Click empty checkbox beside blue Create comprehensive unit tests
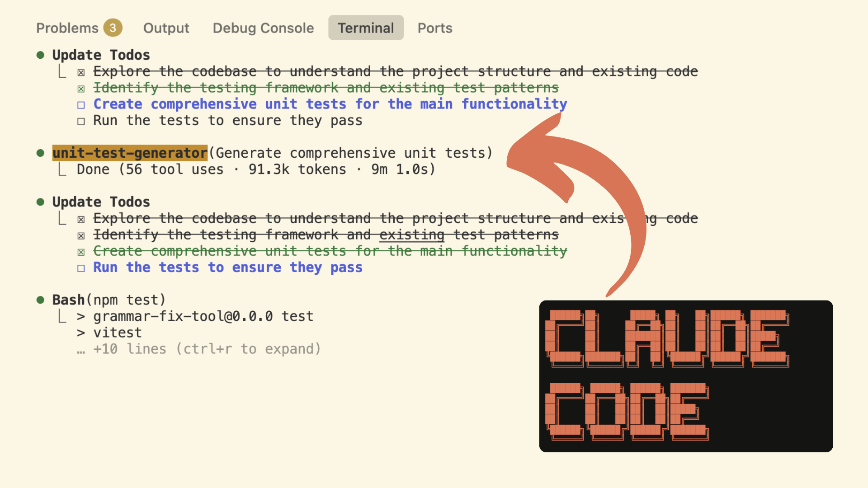 tap(81, 105)
